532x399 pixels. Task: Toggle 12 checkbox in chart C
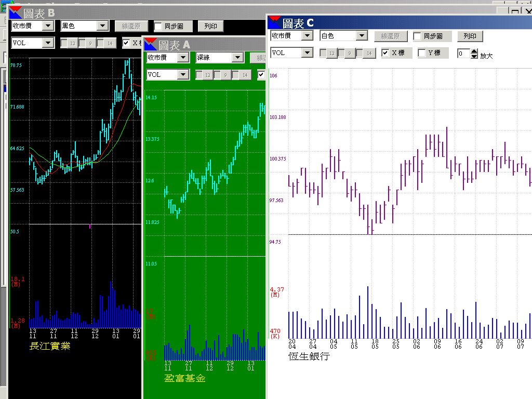[x=323, y=53]
